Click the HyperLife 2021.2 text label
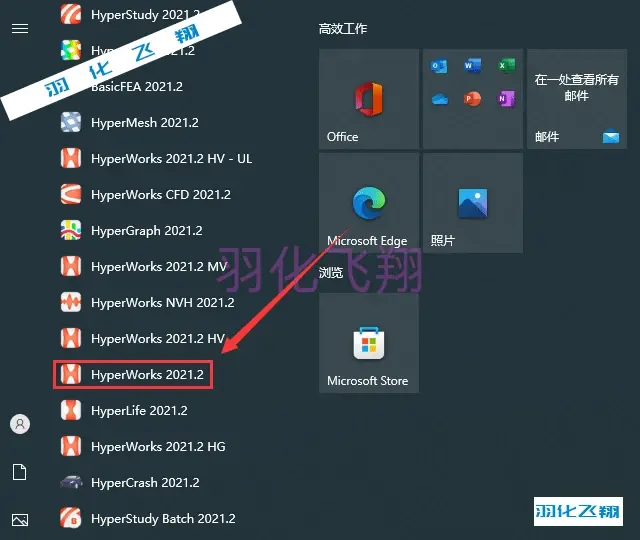This screenshot has width=640, height=540. [x=139, y=411]
